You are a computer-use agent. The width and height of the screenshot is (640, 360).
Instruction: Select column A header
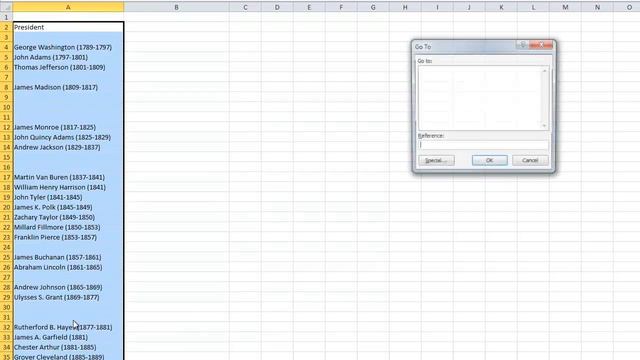[68, 7]
